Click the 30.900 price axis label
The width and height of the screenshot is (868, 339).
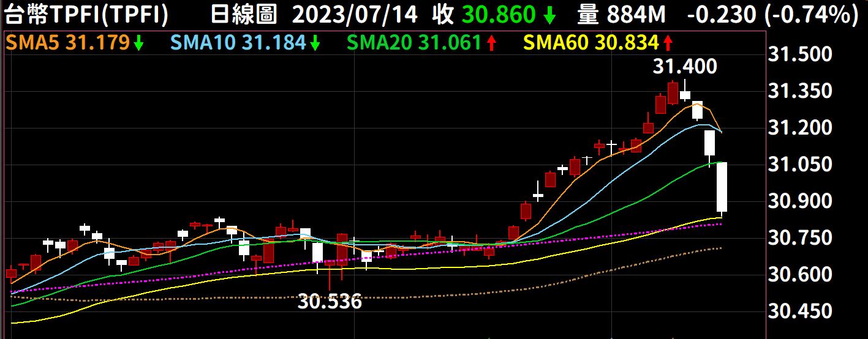[x=801, y=201]
